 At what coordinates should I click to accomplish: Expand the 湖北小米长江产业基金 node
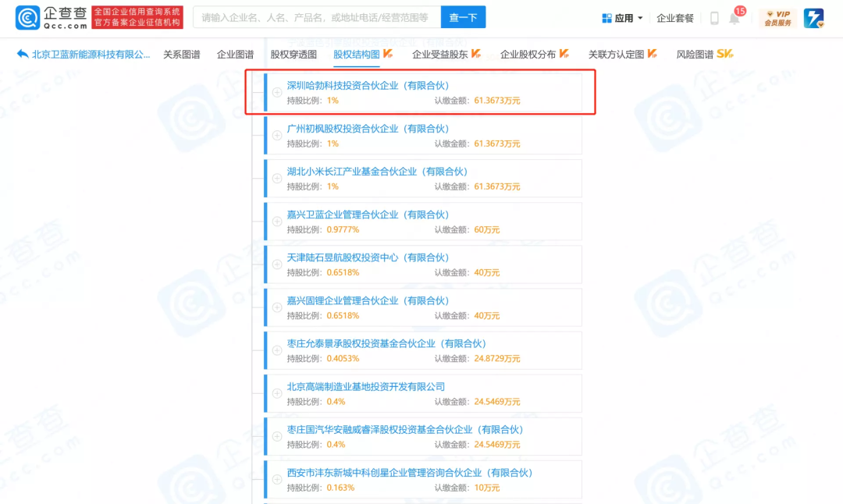tap(275, 178)
